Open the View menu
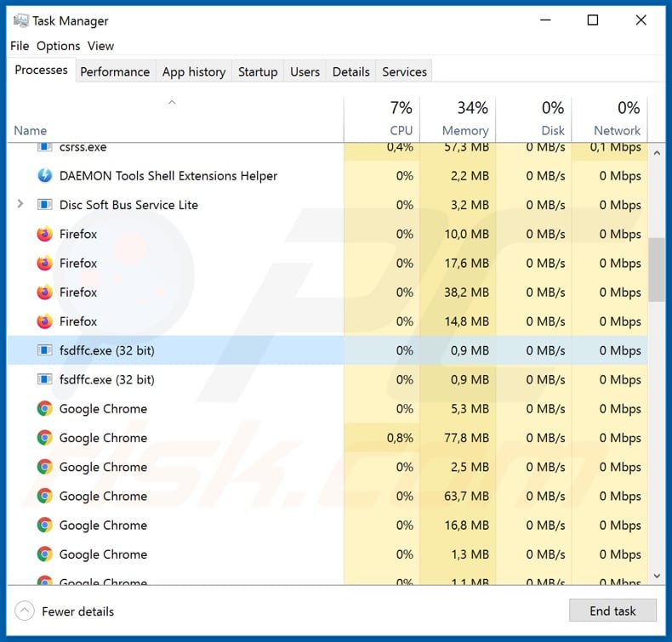The height and width of the screenshot is (642, 672). (x=100, y=46)
